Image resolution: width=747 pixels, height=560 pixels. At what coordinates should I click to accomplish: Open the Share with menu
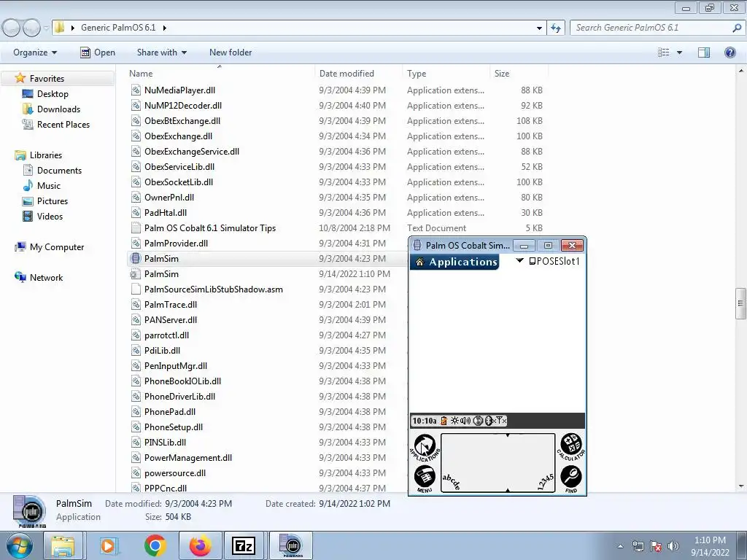pyautogui.click(x=161, y=52)
